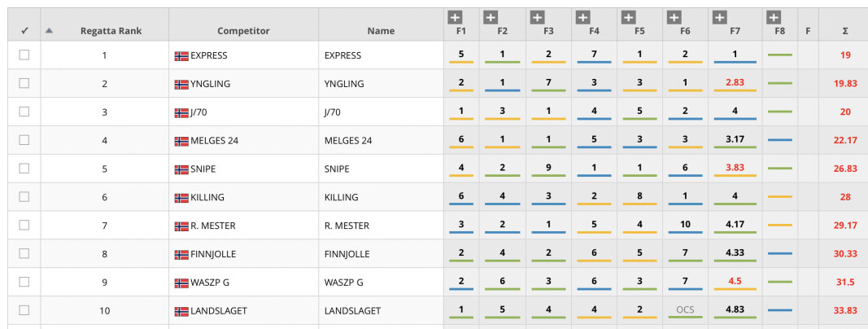Click Norwegian flag beside WASZP G competitor

coord(181,283)
